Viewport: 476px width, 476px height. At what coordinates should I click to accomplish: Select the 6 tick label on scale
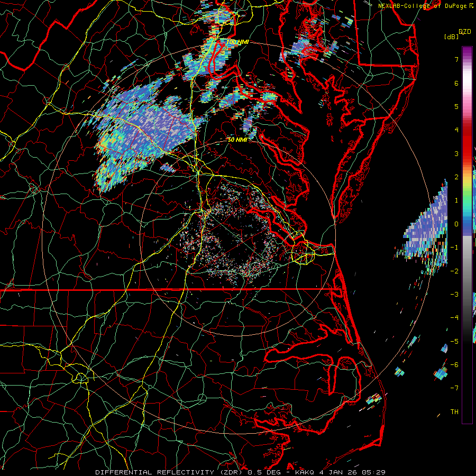(456, 83)
